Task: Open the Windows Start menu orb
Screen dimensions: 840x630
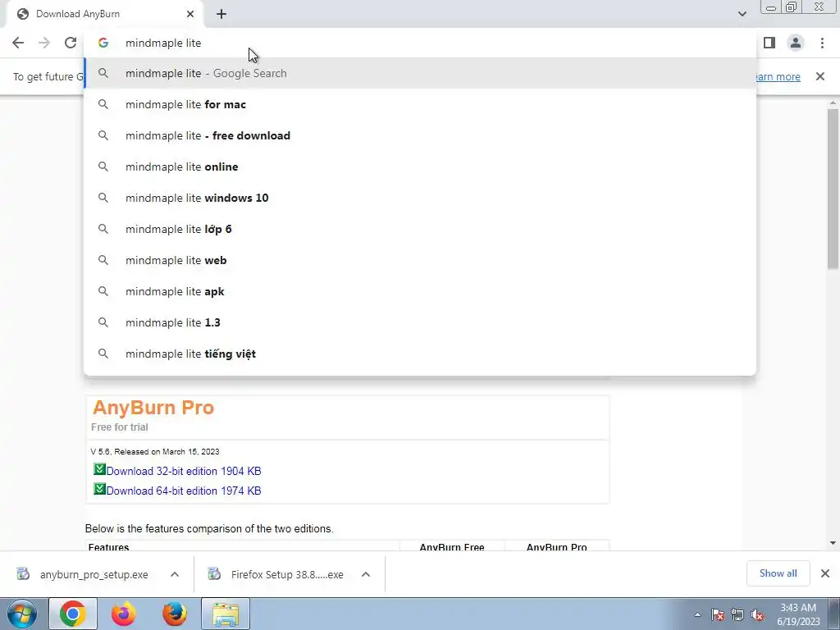Action: 22,614
